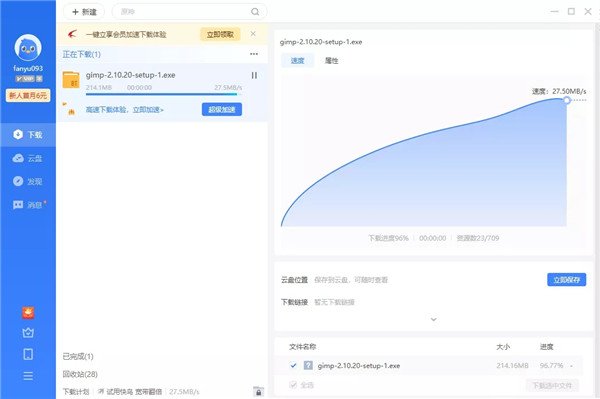Image resolution: width=600 pixels, height=399 pixels.
Task: Click the 下载进度96% text under the graph
Action: tap(388, 238)
